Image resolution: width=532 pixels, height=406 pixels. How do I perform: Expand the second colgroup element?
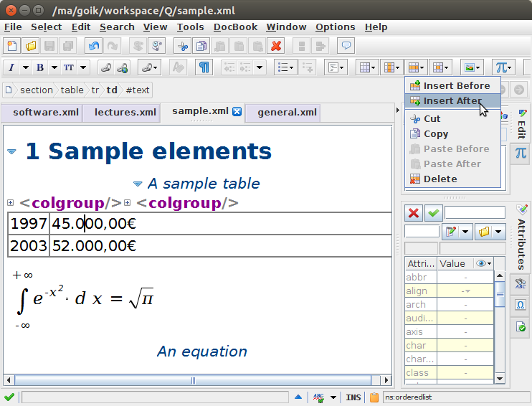coord(127,203)
